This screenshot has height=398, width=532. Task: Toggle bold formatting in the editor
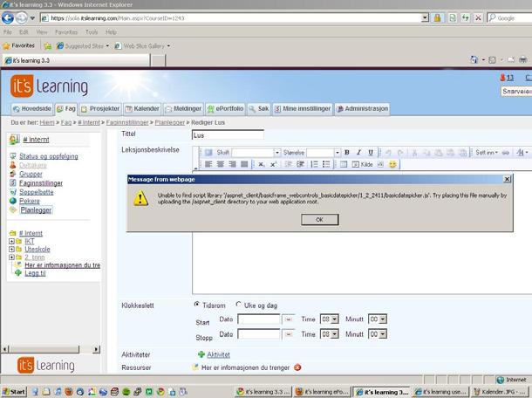click(x=347, y=153)
